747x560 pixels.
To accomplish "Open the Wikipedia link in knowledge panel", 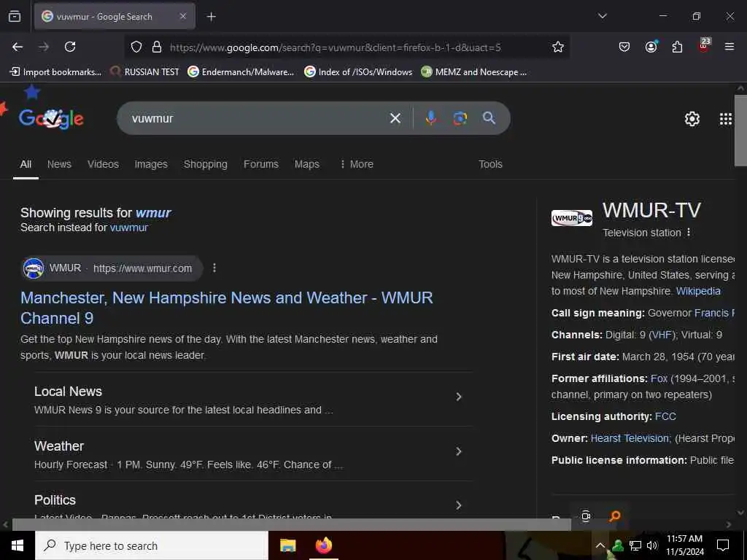I will (698, 291).
